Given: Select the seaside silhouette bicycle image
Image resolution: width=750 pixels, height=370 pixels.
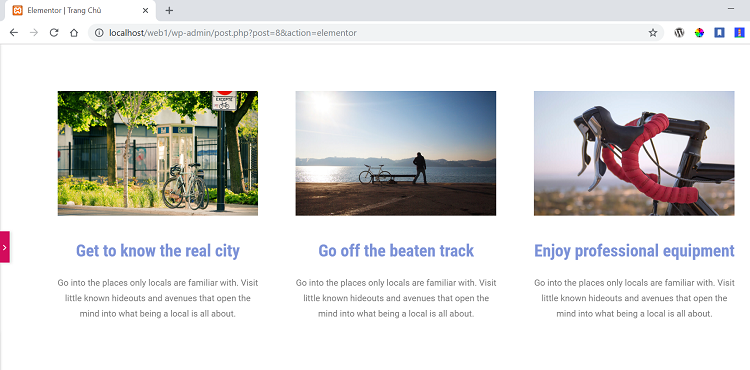Looking at the screenshot, I should pos(396,153).
